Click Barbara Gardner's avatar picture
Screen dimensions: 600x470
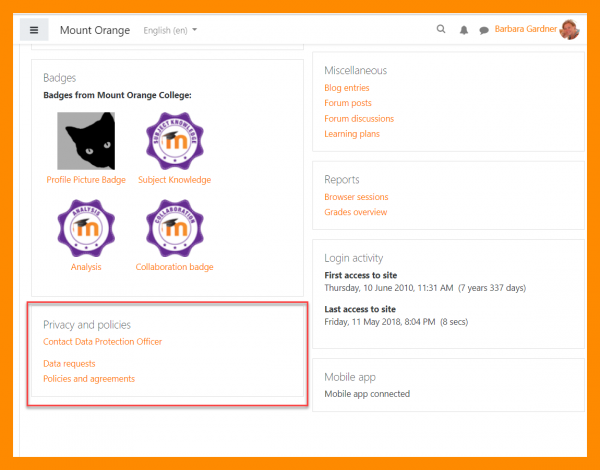point(569,30)
